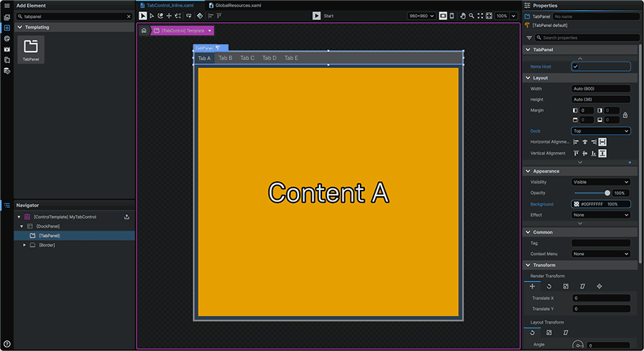Select the Render Transform rotate tab

[x=549, y=287]
